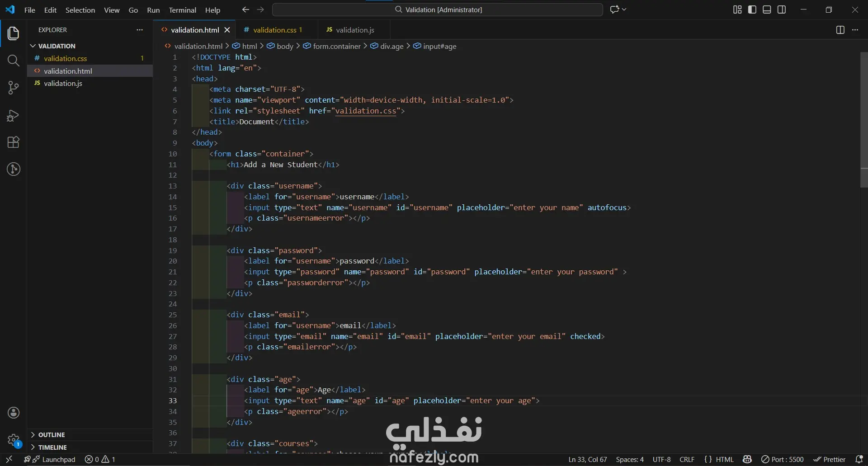This screenshot has width=868, height=466.
Task: Open the Launchpad status bar item
Action: [50, 459]
